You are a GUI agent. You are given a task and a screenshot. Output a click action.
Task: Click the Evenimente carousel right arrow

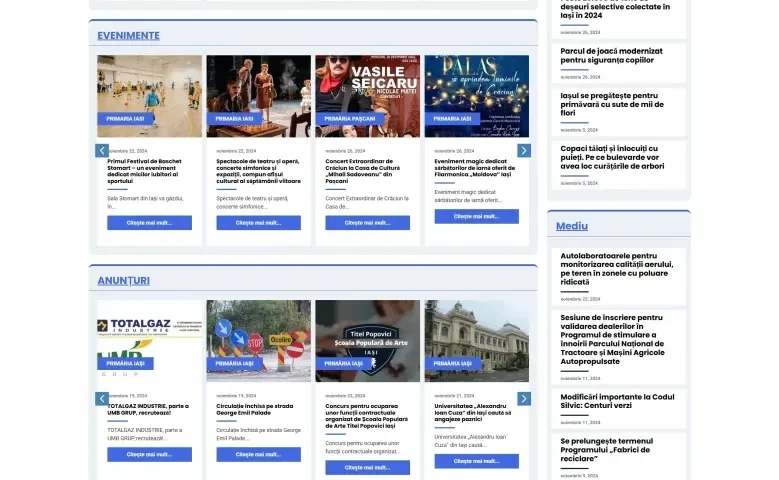pyautogui.click(x=524, y=151)
